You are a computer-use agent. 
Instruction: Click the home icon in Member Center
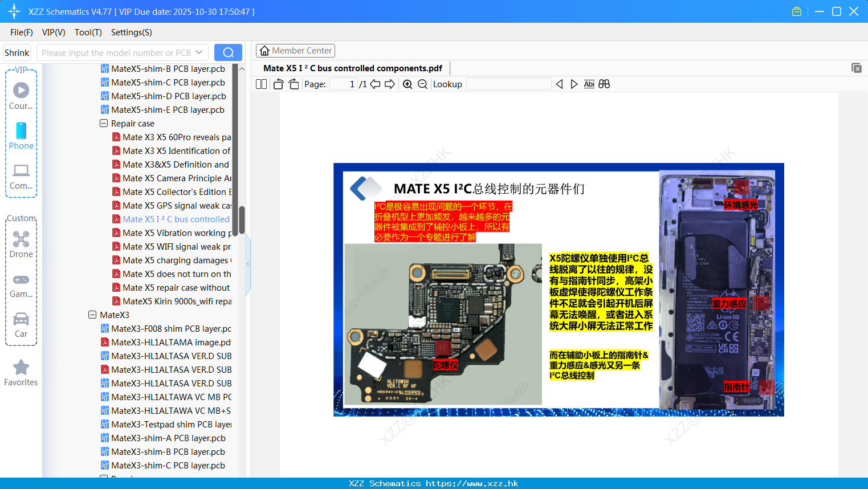[264, 51]
